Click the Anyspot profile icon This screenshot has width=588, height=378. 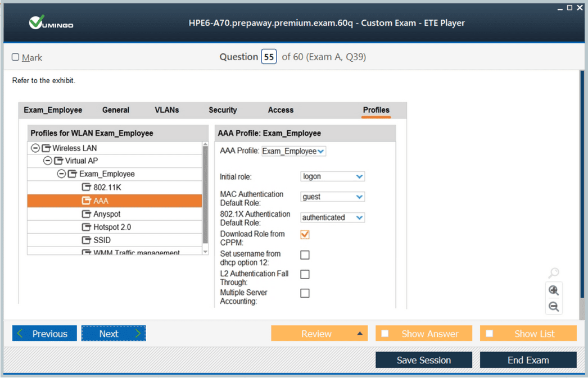tap(86, 214)
